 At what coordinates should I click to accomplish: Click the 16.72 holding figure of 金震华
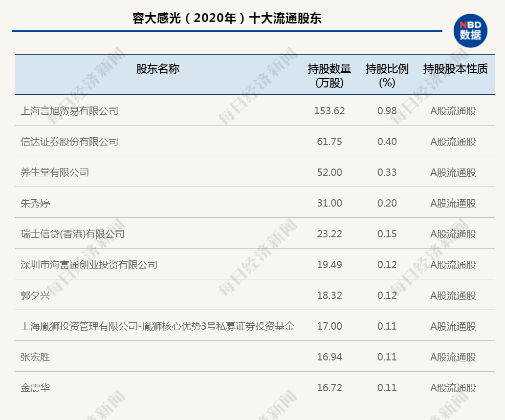point(329,388)
